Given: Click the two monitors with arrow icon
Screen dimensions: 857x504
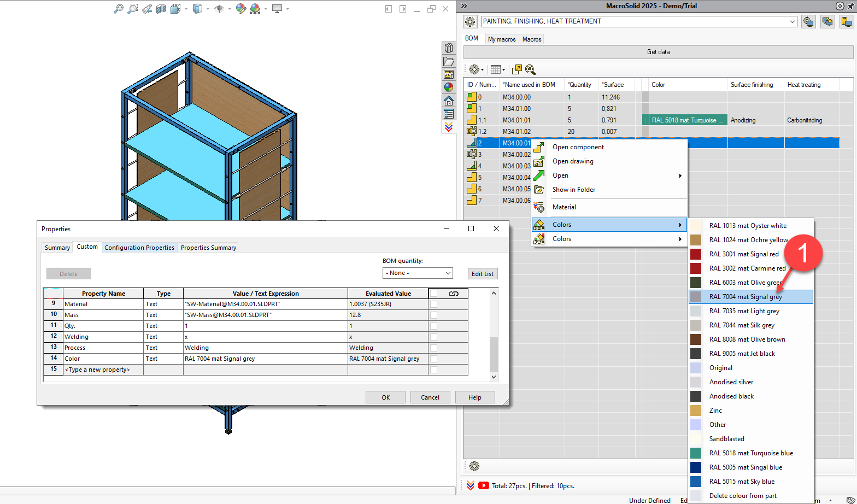Looking at the screenshot, I should pyautogui.click(x=827, y=22).
